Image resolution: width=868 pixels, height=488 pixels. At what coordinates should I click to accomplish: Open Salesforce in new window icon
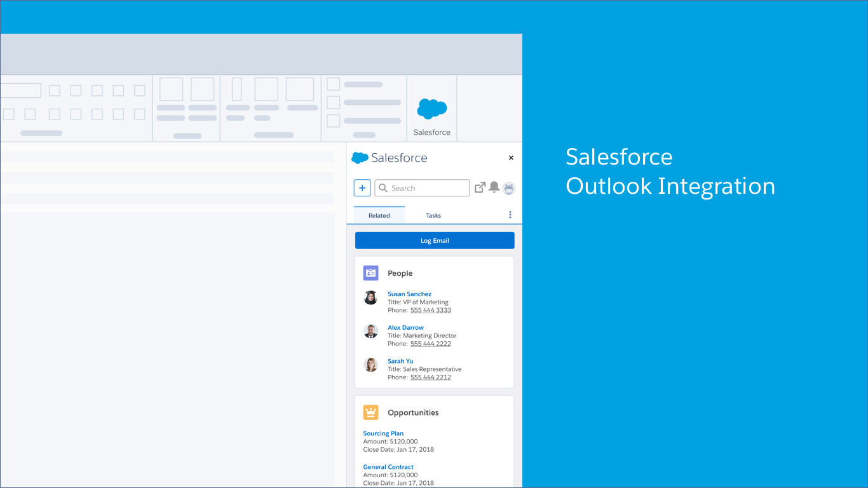point(480,187)
